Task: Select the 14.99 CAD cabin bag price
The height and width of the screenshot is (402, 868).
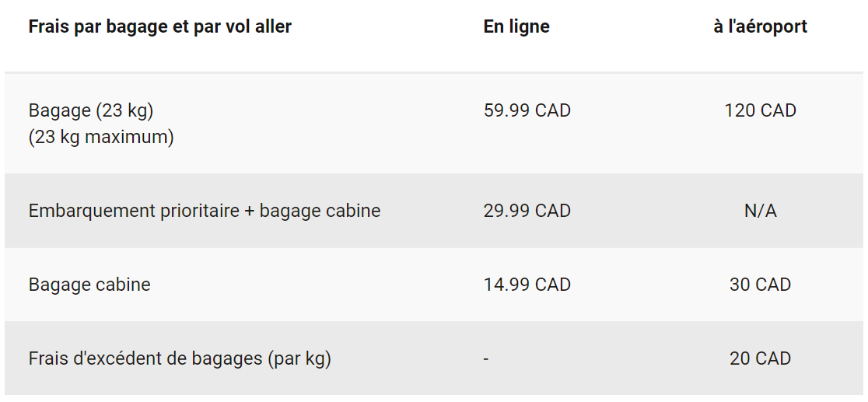Action: tap(527, 285)
